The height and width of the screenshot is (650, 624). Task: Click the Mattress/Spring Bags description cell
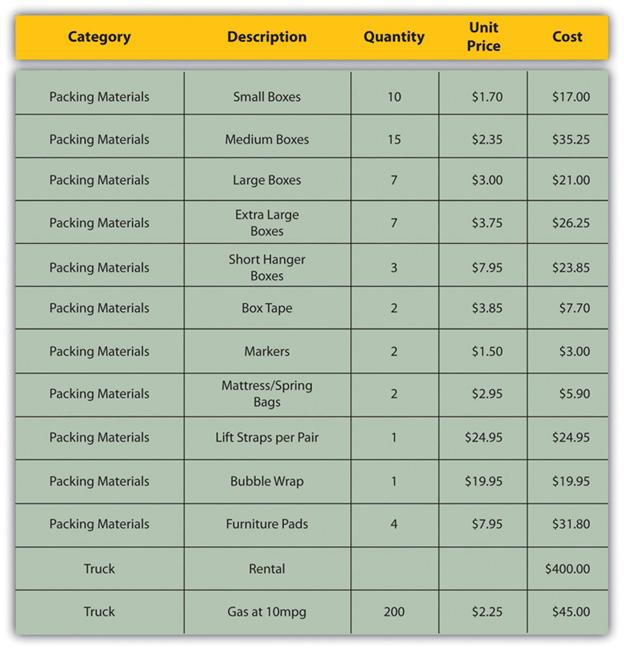pos(267,393)
